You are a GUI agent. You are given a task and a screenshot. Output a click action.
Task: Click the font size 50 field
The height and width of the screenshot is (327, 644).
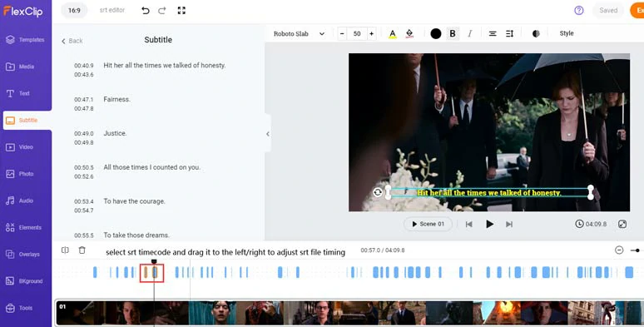coord(357,33)
